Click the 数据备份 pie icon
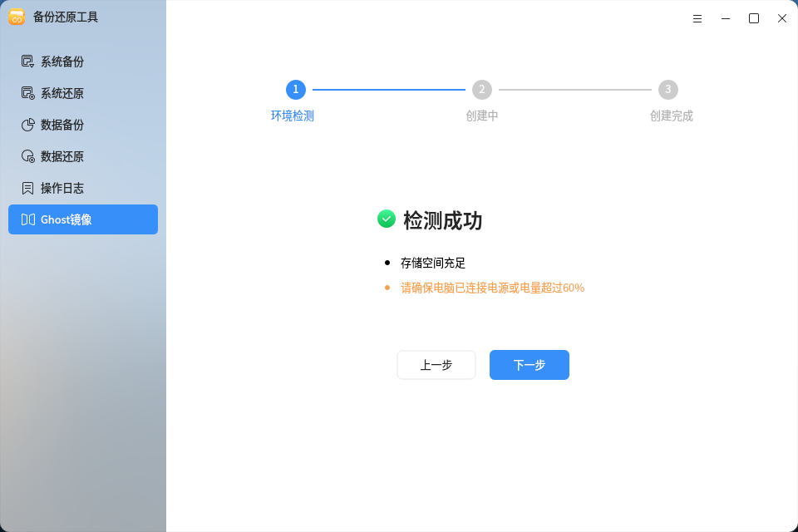 tap(27, 125)
